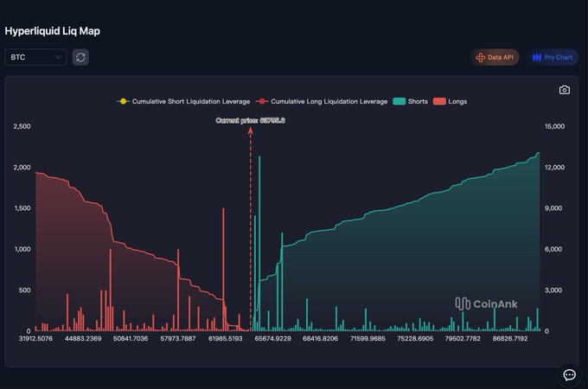The height and width of the screenshot is (389, 588).
Task: Click the 2,500 left axis value
Action: click(x=22, y=126)
